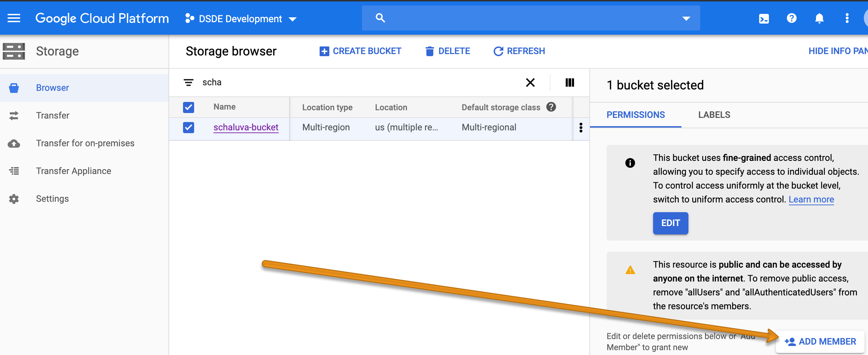Click the Location column header
Image resolution: width=868 pixels, height=355 pixels.
pyautogui.click(x=391, y=107)
